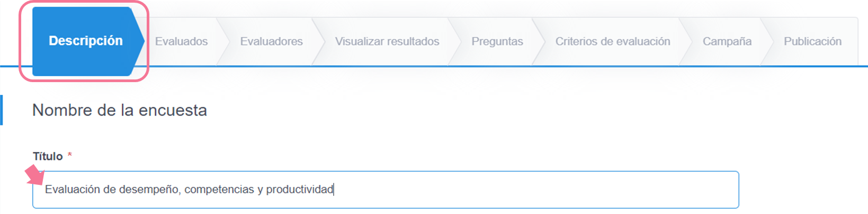Screen dimensions: 868x214
Task: Select the Visualizar resultados tab
Action: point(387,41)
